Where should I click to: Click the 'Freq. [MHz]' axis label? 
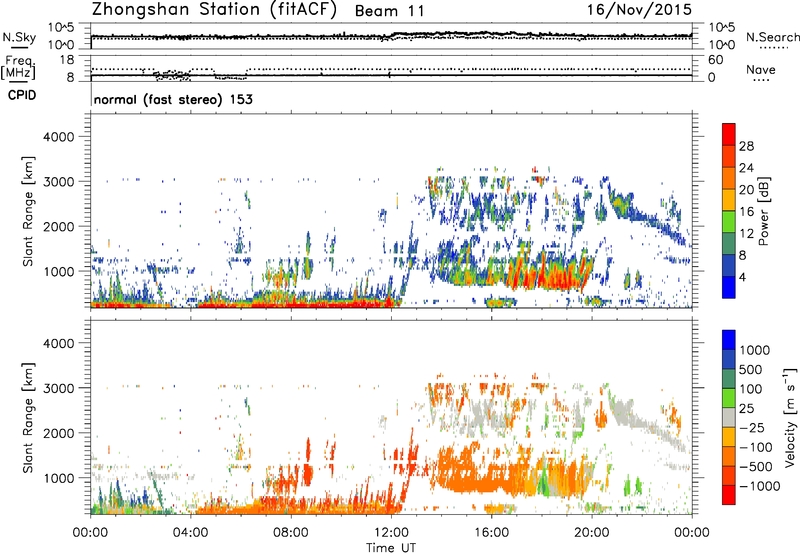click(x=19, y=67)
